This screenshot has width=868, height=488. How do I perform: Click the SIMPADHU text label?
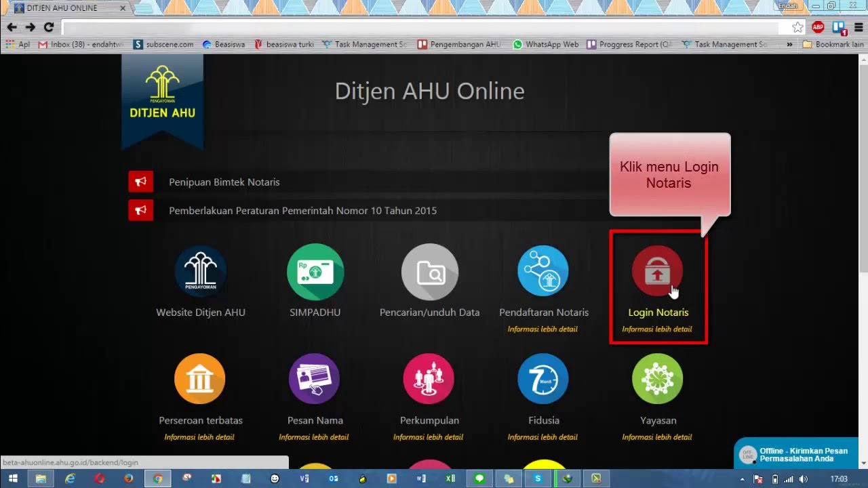(x=315, y=312)
